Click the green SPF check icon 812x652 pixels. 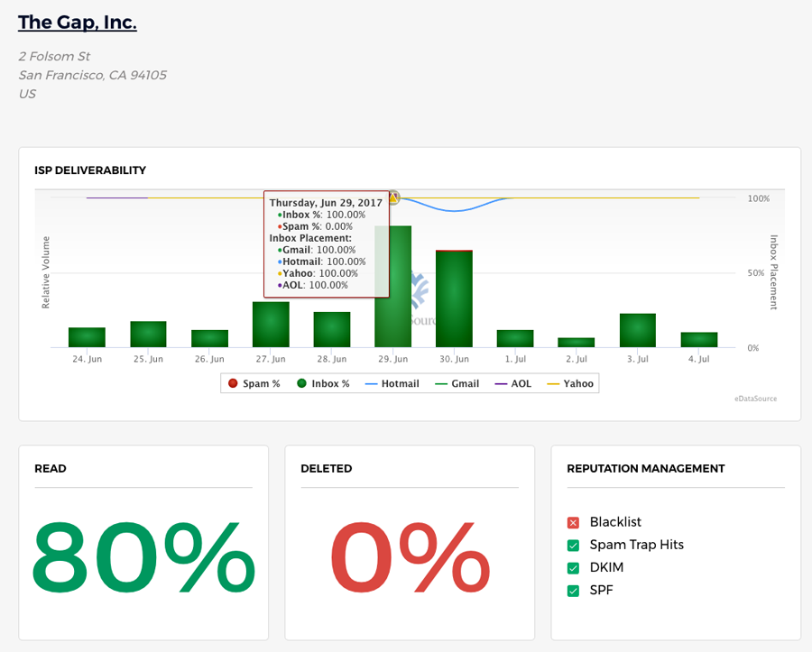click(x=573, y=591)
